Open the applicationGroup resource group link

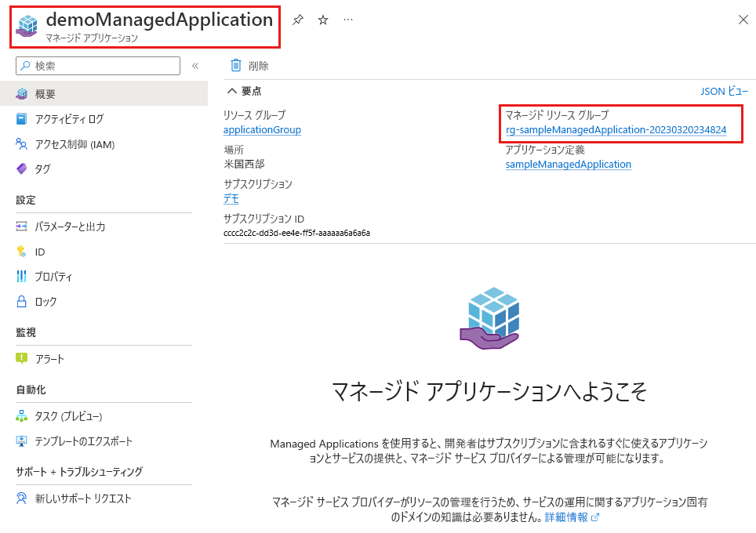pyautogui.click(x=262, y=129)
